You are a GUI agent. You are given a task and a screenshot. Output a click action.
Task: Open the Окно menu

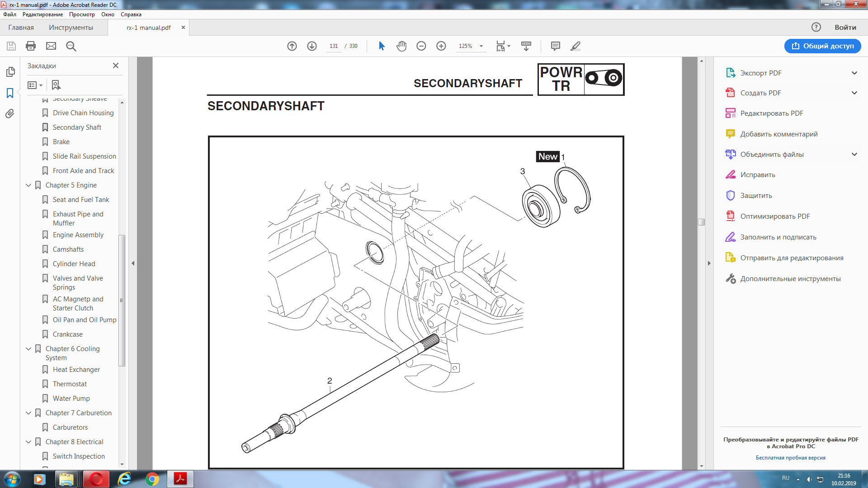pos(108,14)
